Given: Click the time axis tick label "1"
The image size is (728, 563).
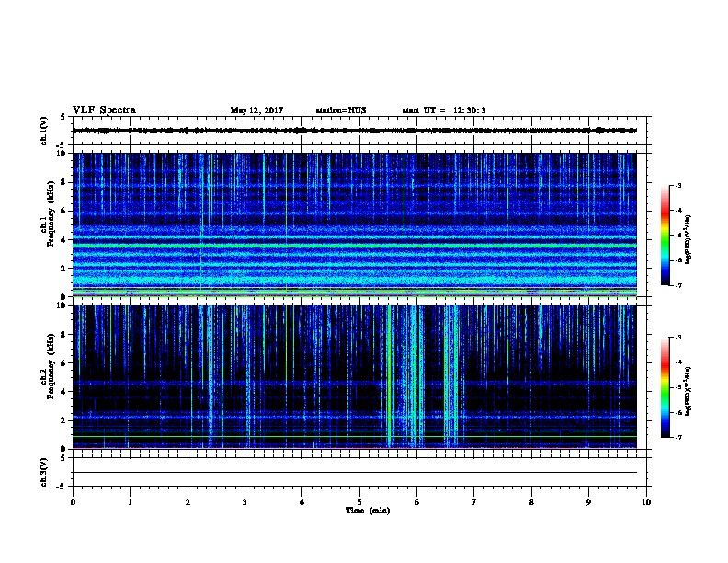Looking at the screenshot, I should [130, 501].
